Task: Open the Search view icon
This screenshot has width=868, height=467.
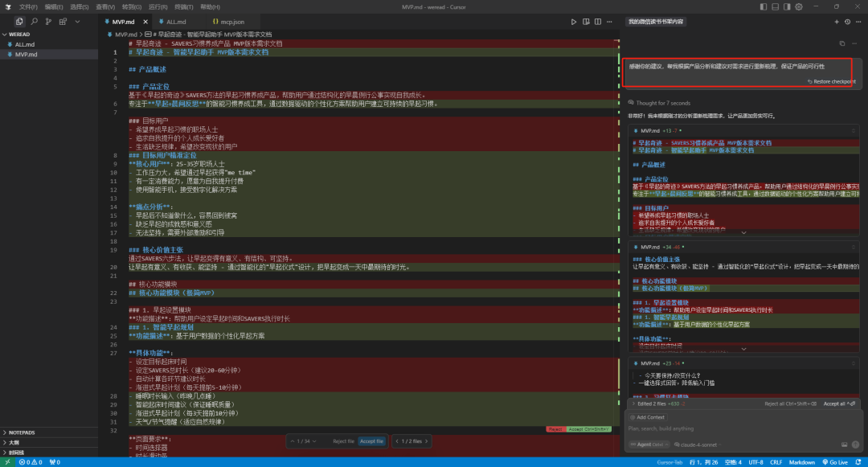Action: (35, 22)
